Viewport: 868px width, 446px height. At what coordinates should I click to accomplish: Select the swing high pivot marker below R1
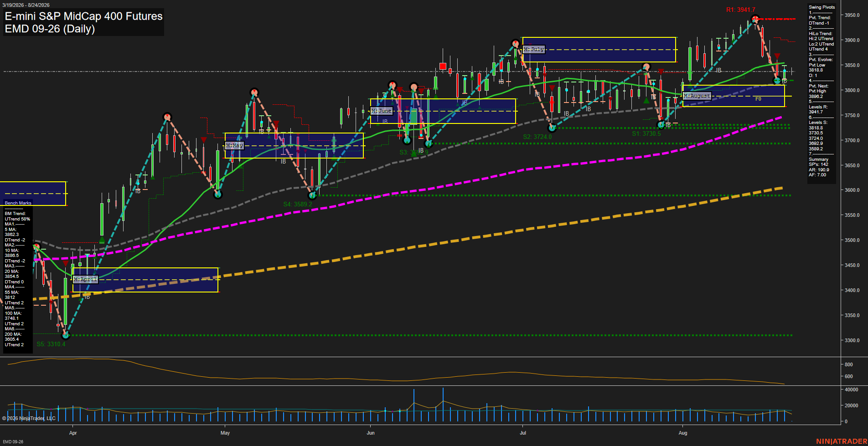(755, 19)
